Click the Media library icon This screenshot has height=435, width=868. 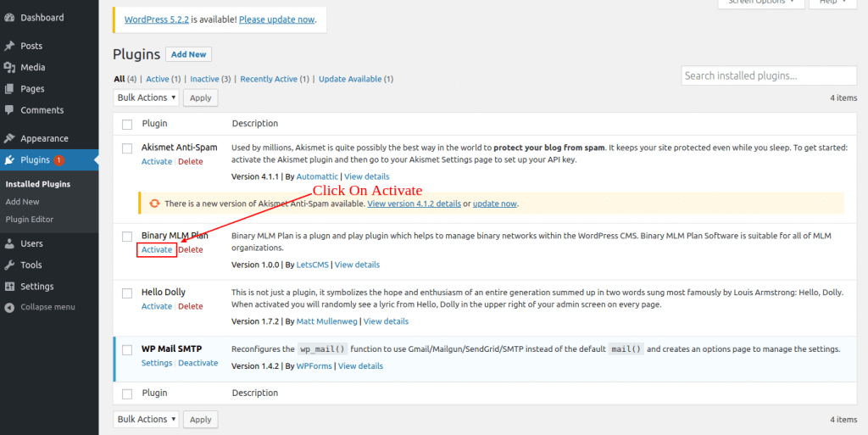pos(9,67)
